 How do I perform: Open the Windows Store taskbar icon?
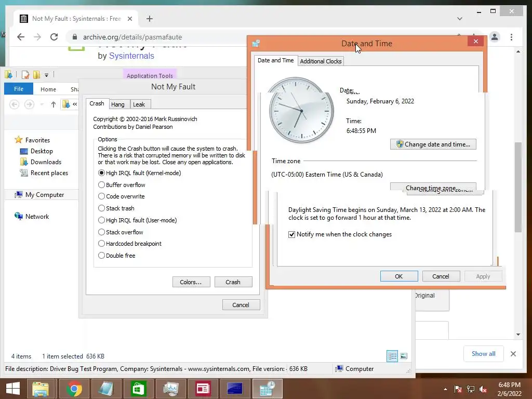(138, 389)
